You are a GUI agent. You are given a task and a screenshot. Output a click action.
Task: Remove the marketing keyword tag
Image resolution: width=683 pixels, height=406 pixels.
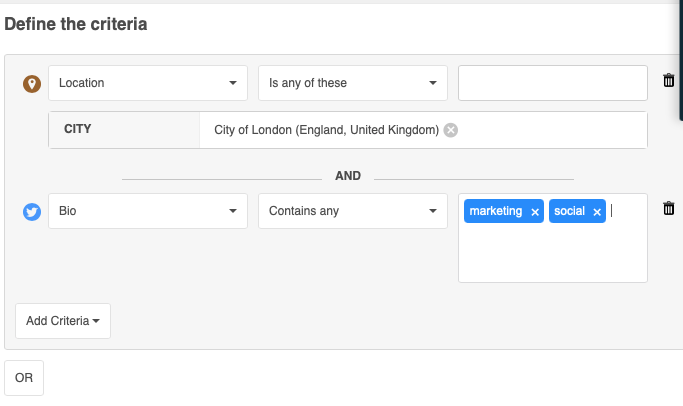tap(535, 212)
